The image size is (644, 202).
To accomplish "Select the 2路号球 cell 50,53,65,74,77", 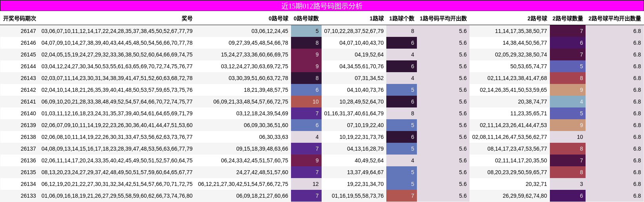I will click(x=529, y=66).
